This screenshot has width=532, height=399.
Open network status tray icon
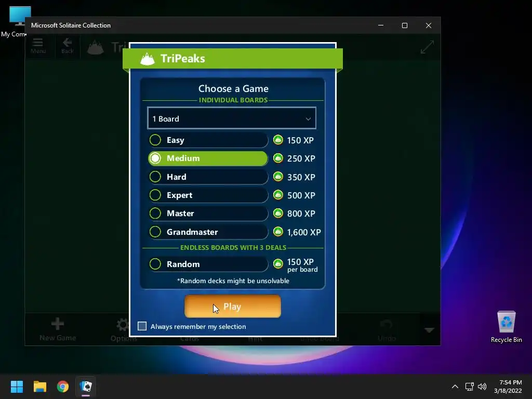click(x=469, y=387)
